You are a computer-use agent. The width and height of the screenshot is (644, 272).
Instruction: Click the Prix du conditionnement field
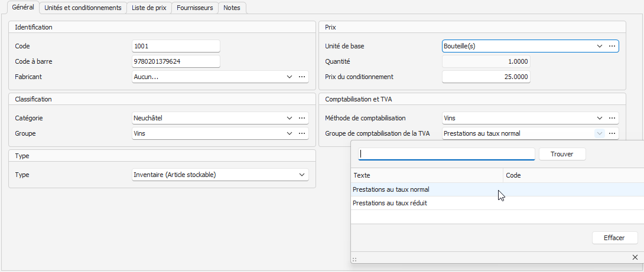point(486,77)
